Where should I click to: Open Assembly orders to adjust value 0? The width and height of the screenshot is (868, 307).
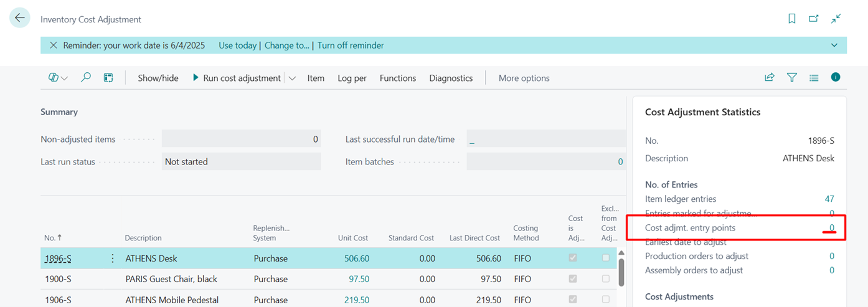click(x=832, y=270)
